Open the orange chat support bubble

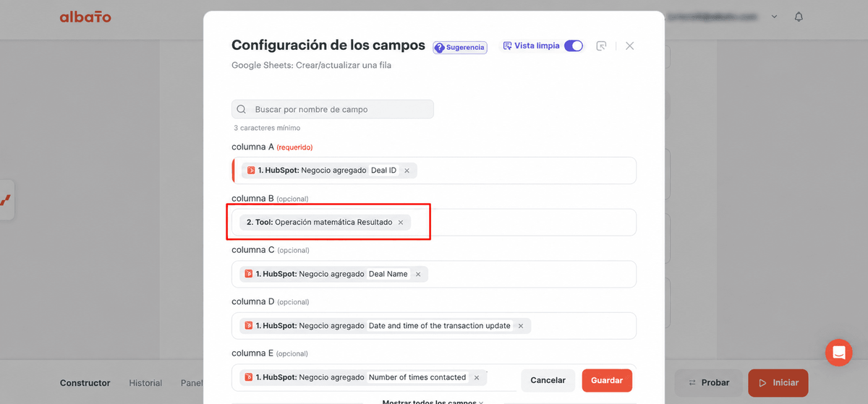(839, 353)
